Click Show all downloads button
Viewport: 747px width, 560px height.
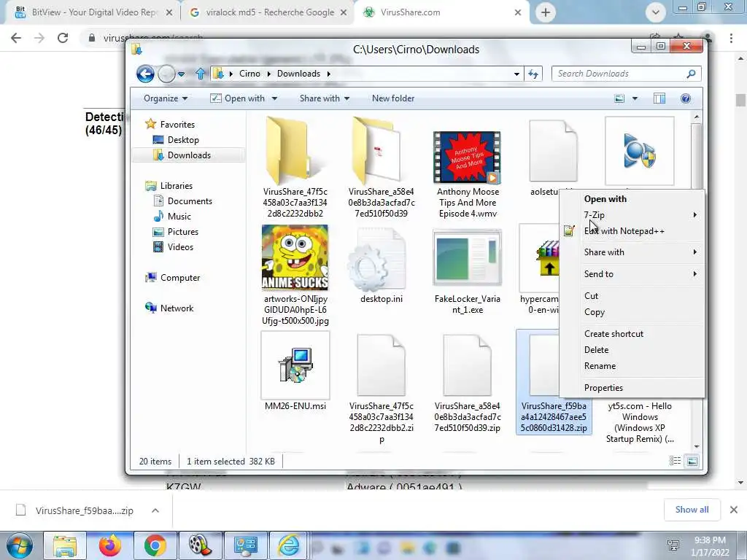click(x=692, y=510)
